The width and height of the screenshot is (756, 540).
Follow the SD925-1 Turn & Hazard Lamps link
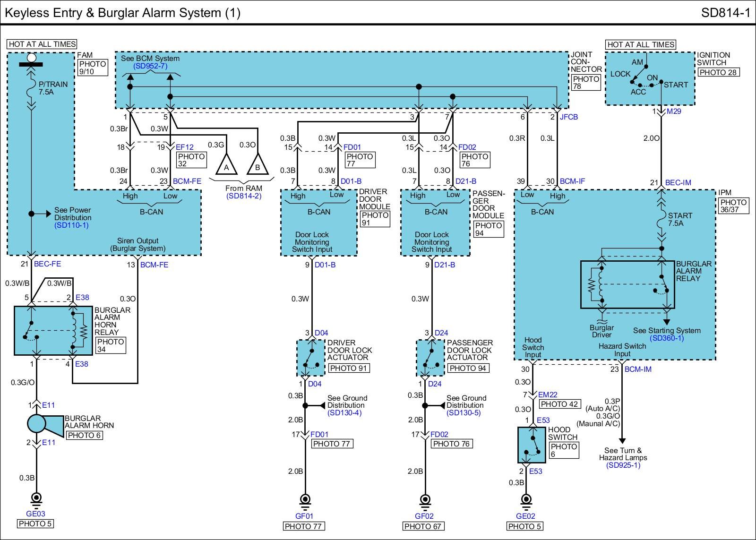(623, 465)
